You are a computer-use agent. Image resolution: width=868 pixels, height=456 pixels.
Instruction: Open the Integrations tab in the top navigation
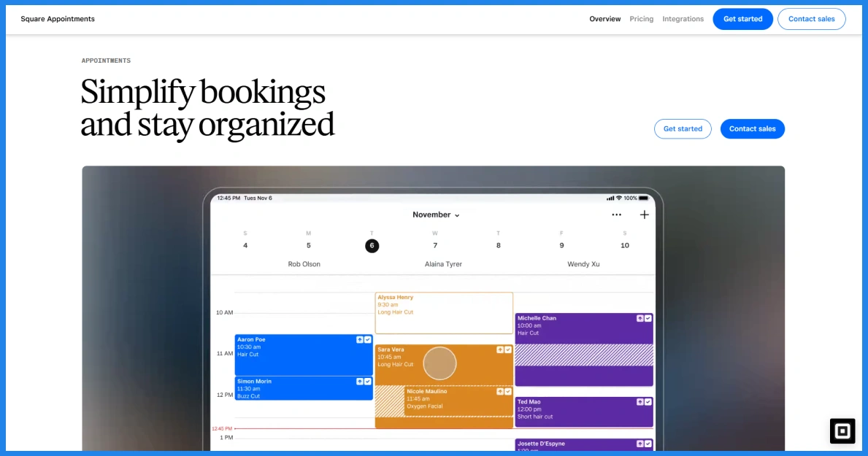pos(683,19)
